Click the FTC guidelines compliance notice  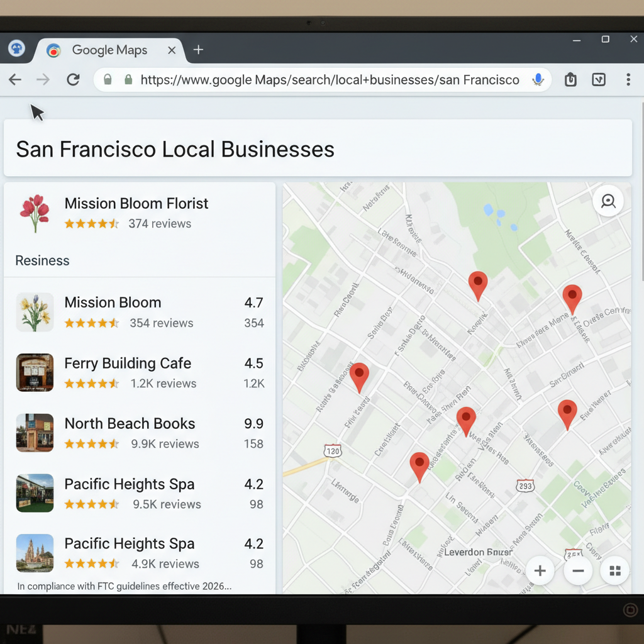(x=125, y=587)
